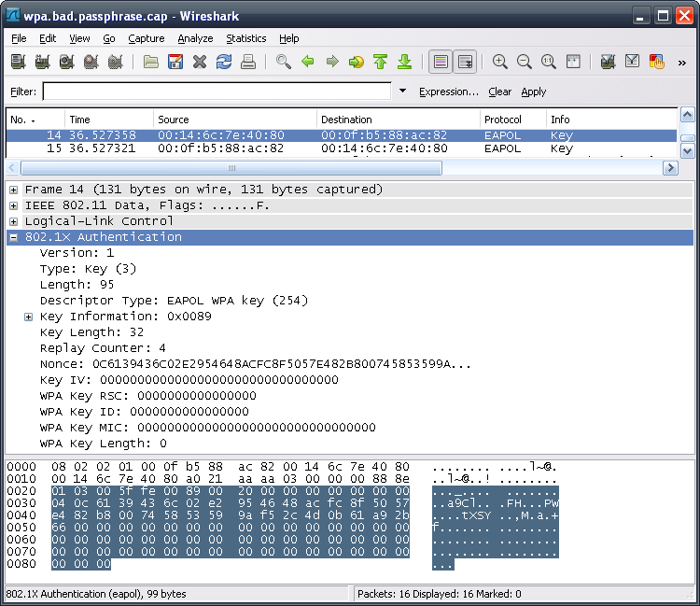Open the Coloring Rules toolbar icon

(x=656, y=62)
